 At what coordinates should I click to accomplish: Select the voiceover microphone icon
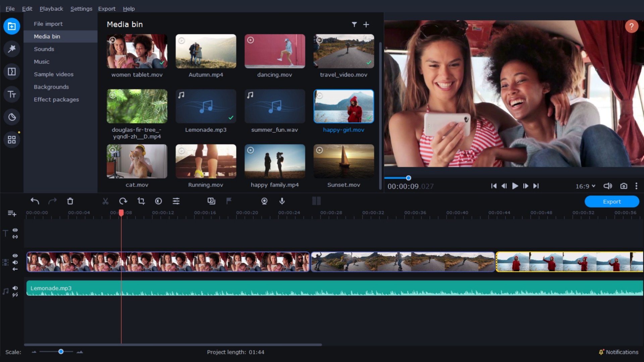282,201
